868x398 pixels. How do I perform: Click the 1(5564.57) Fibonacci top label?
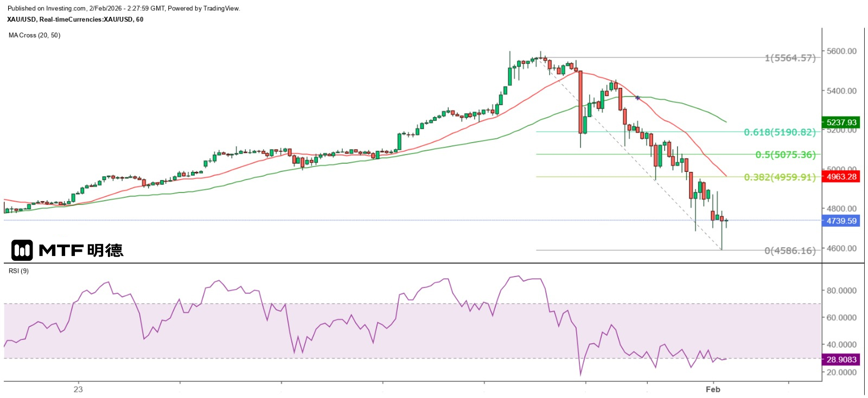tap(790, 58)
